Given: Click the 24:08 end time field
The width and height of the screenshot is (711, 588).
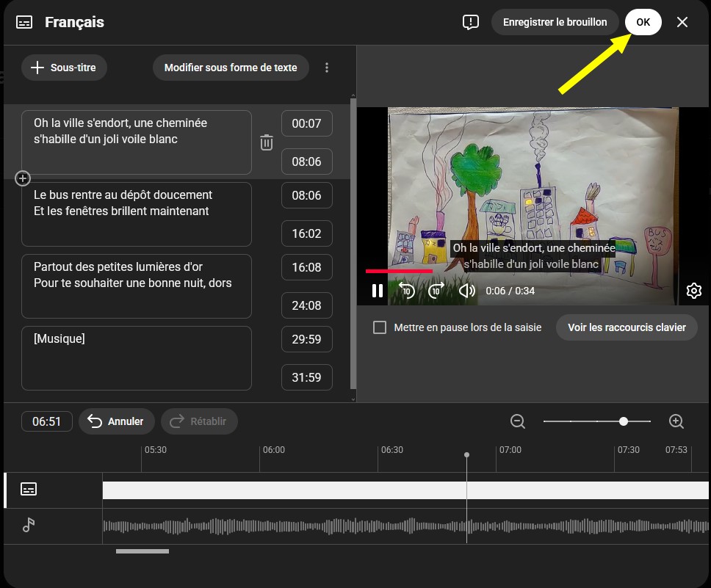Looking at the screenshot, I should [x=306, y=305].
